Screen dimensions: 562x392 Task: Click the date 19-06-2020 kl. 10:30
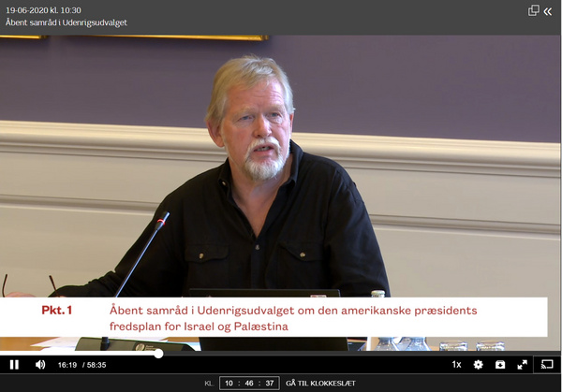click(43, 10)
